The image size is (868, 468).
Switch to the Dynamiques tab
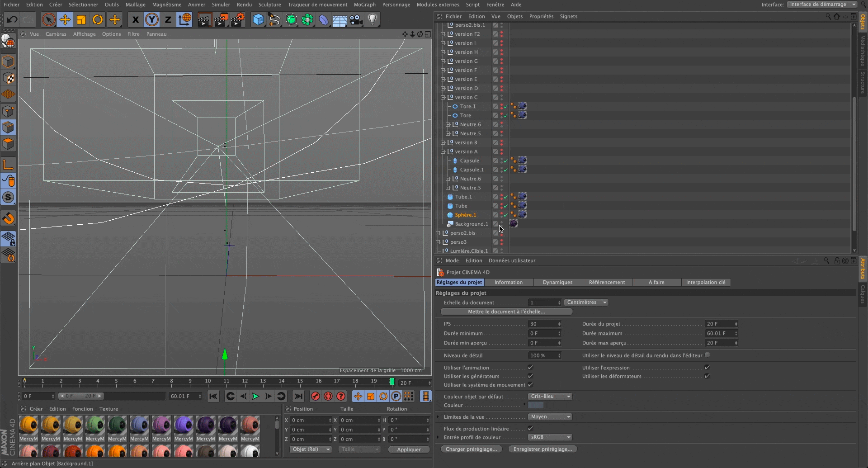click(x=557, y=282)
